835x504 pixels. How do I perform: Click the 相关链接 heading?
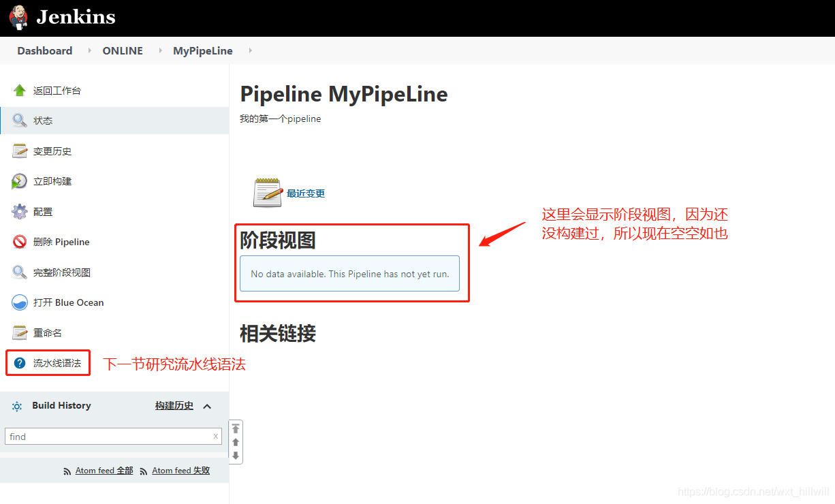[x=278, y=333]
